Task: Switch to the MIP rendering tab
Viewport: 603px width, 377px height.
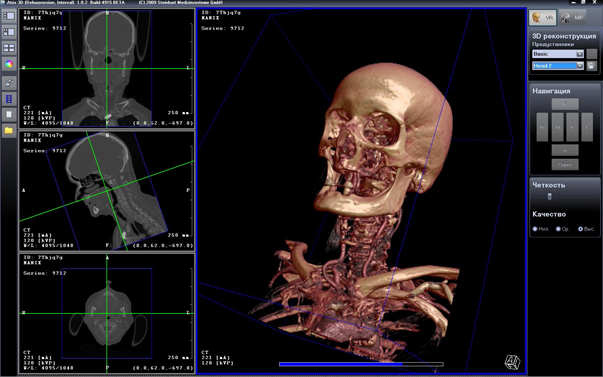Action: 572,17
